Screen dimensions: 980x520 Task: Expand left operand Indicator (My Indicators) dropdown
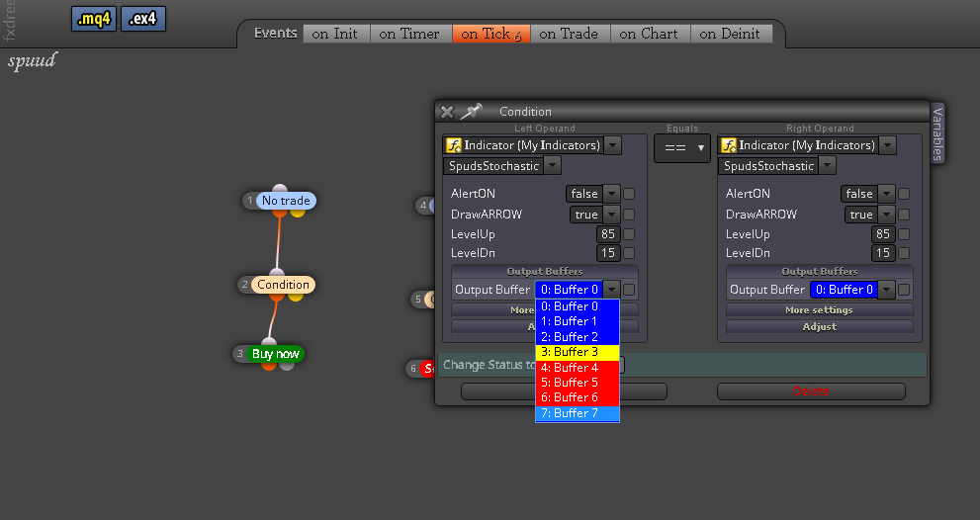tap(612, 145)
